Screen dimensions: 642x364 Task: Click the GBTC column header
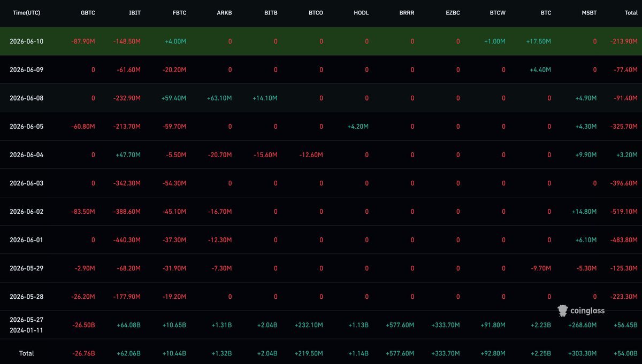pyautogui.click(x=87, y=12)
